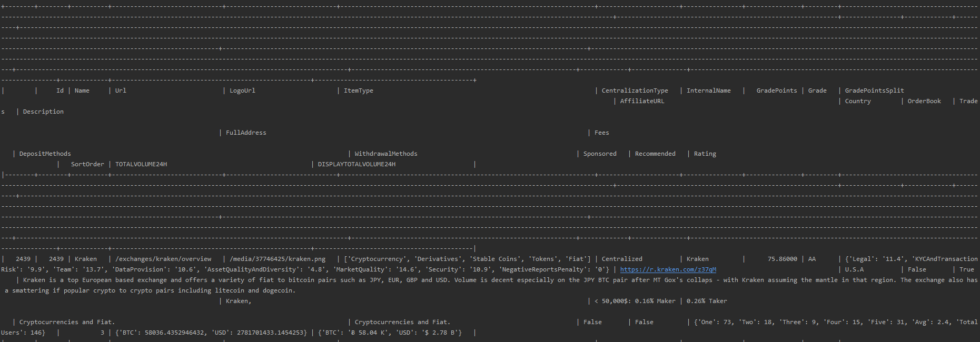Click the Country column header

(x=858, y=101)
